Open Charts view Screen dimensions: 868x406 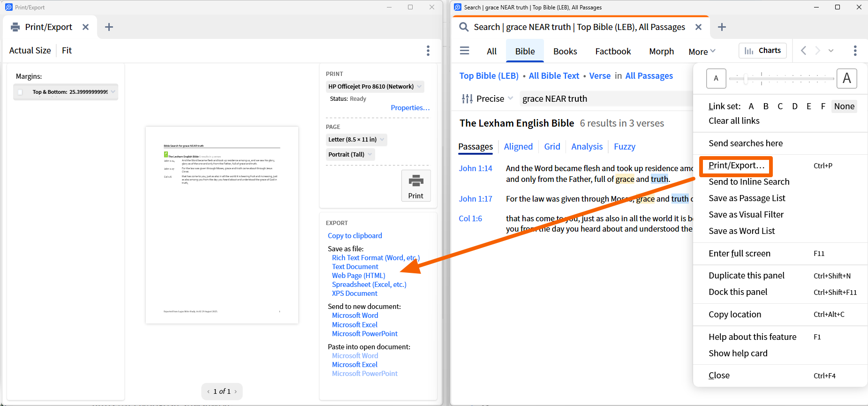click(x=763, y=51)
